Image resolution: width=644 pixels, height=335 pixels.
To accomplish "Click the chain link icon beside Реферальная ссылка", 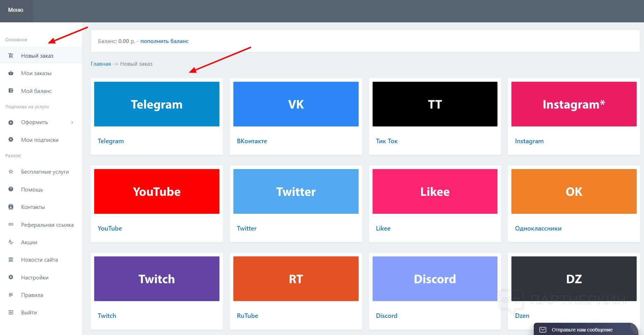I will pyautogui.click(x=11, y=225).
